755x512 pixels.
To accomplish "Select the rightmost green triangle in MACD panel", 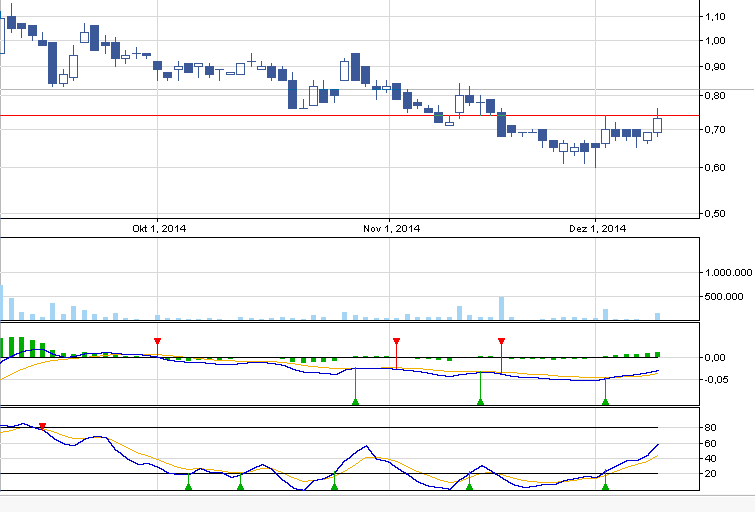I will tap(605, 401).
